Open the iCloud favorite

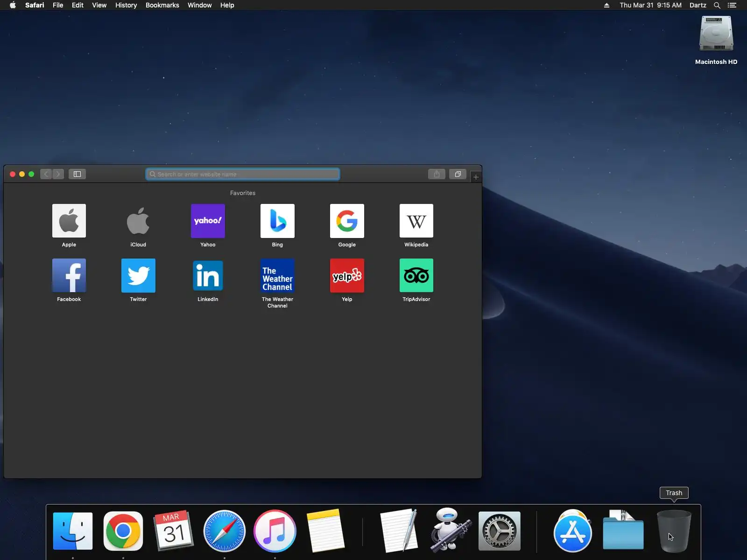[138, 221]
